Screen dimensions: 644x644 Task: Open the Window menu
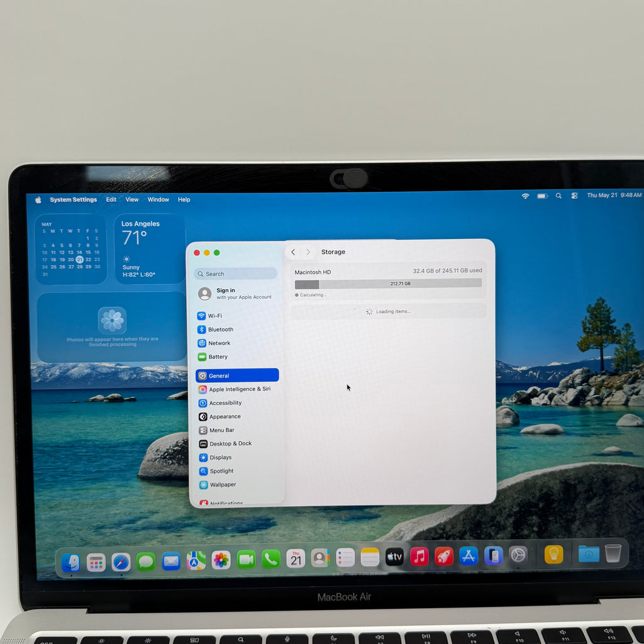pos(158,199)
